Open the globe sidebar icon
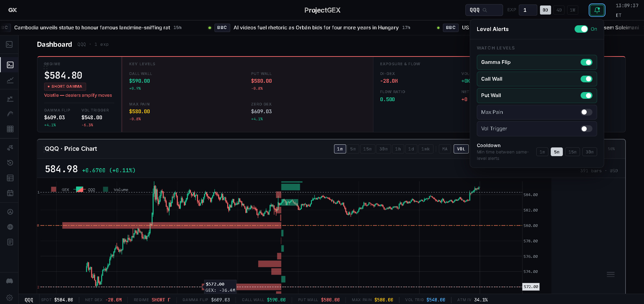Viewport: 644px width, 304px height. pyautogui.click(x=10, y=227)
